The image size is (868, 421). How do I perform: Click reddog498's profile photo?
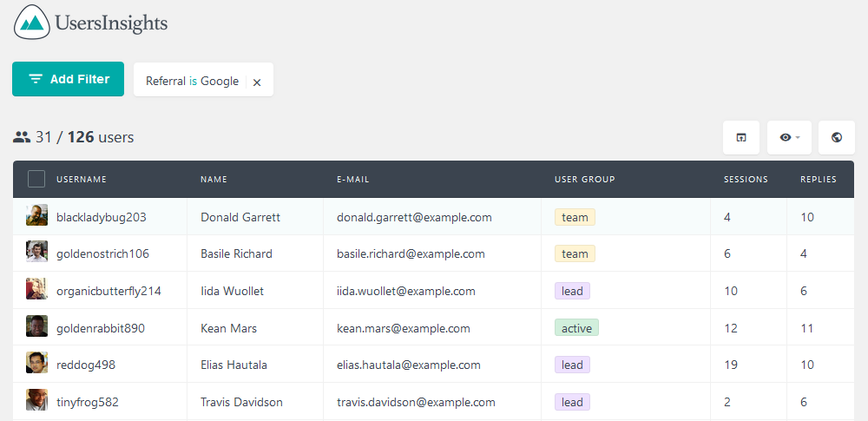(x=36, y=363)
